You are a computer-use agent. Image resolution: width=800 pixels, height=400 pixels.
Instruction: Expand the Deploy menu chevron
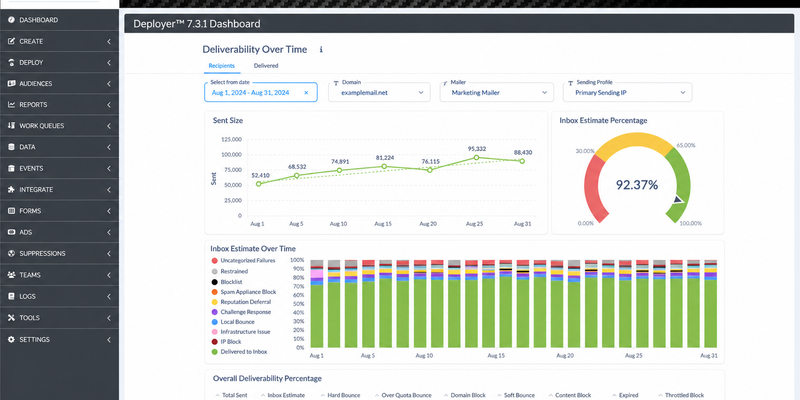point(109,63)
